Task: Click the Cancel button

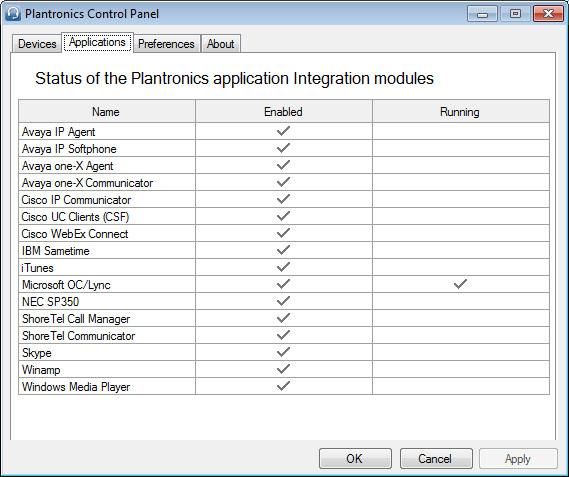Action: coord(436,458)
